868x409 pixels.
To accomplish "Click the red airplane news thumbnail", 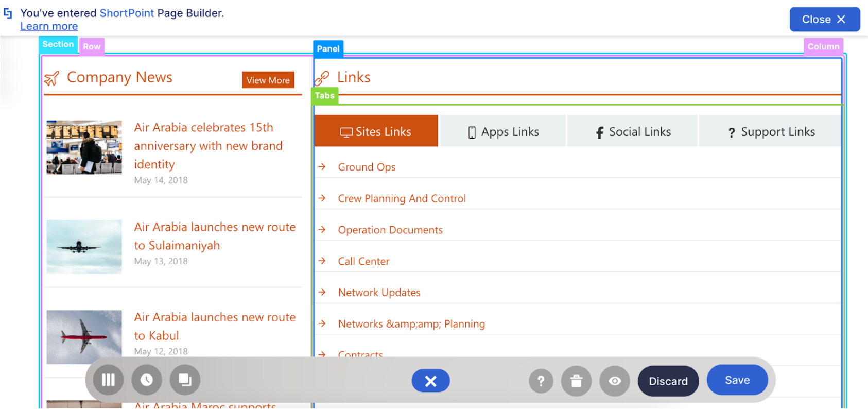I will coord(84,337).
